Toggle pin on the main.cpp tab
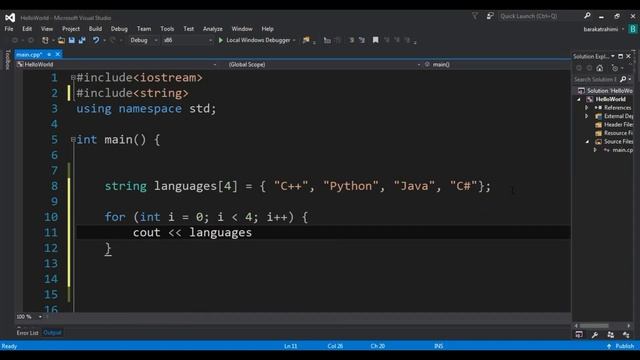Screen dimensions: 640x360 pyautogui.click(x=49, y=54)
